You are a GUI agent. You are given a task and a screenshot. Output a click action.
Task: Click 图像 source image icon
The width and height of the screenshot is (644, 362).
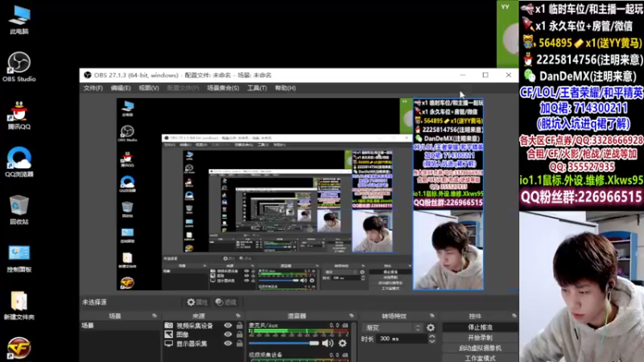[x=169, y=335]
